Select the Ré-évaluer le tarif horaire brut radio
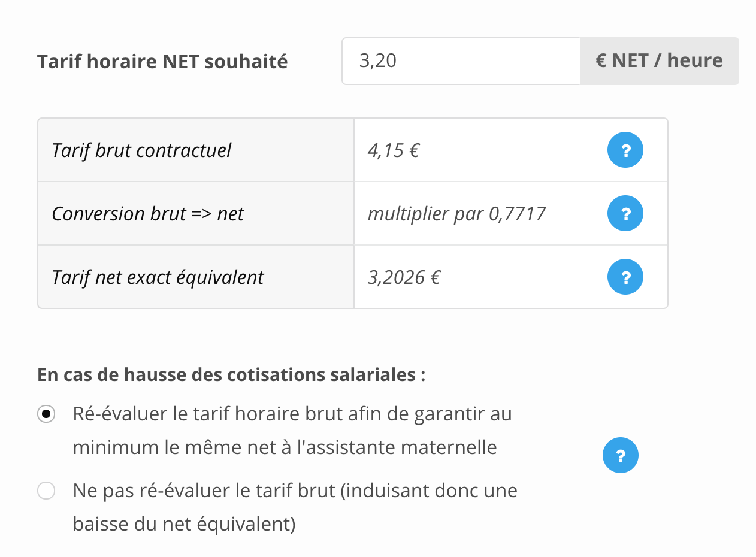 46,414
